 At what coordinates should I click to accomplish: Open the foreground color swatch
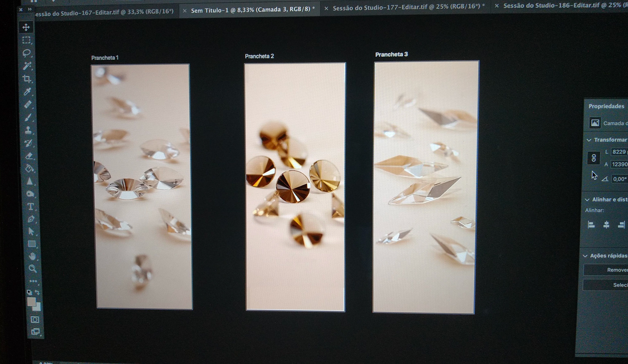click(x=31, y=302)
